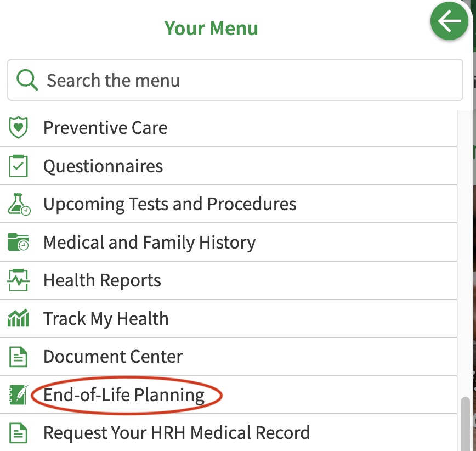Select Upcoming Tests and Procedures
The image size is (476, 451).
click(x=228, y=204)
